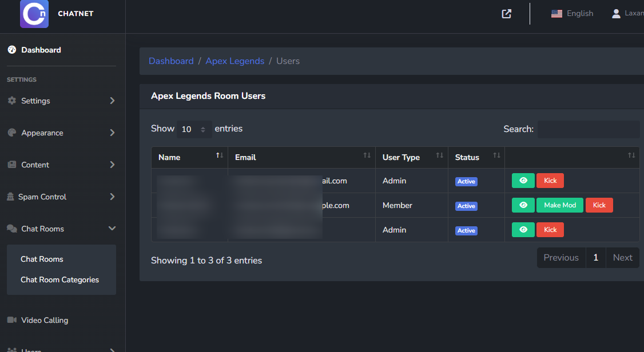Collapse the Chat Rooms menu
Screen dimensions: 644x352
pos(112,228)
